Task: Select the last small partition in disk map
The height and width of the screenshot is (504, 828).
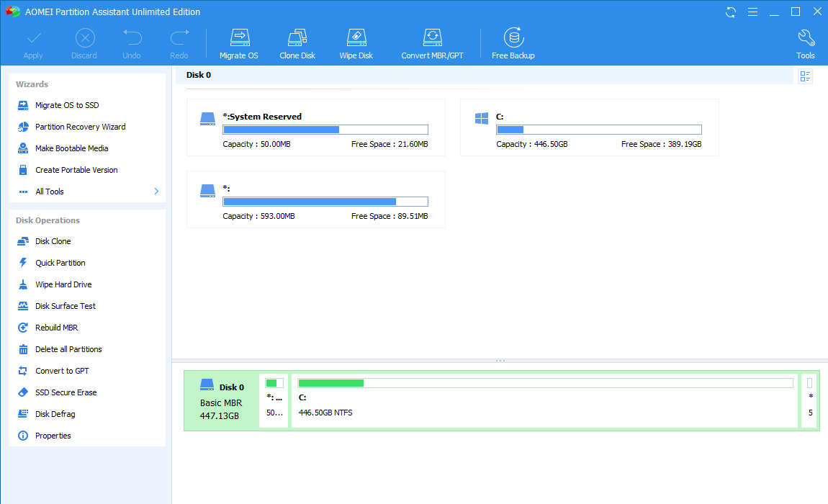Action: [x=809, y=401]
